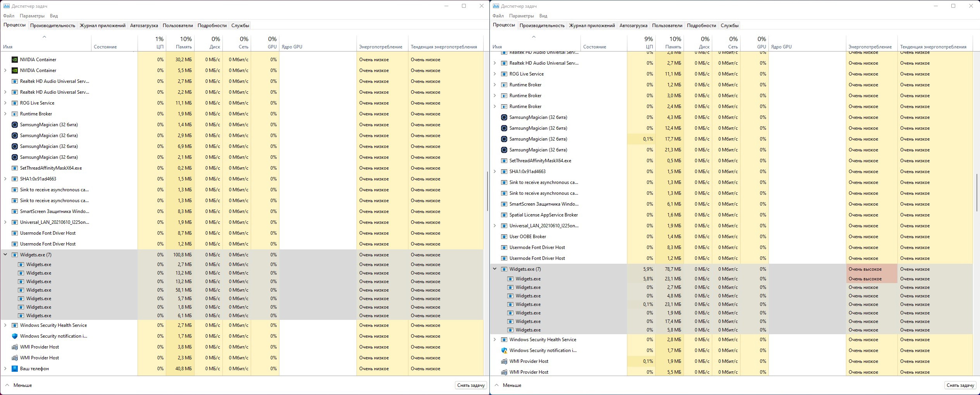This screenshot has height=395, width=980.
Task: Click SamsungMagician icon with 17,7 МБ in right window
Action: point(504,139)
